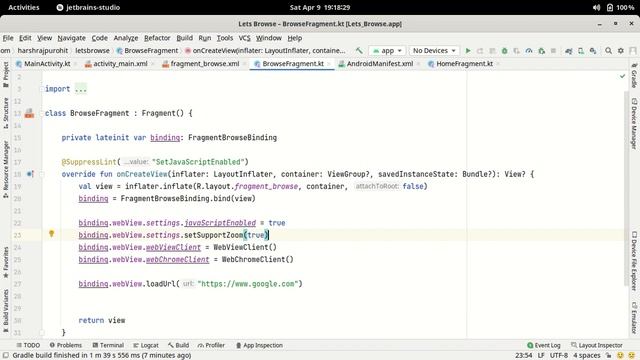This screenshot has height=360, width=640.
Task: Open the TODO tool window
Action: [x=28, y=345]
